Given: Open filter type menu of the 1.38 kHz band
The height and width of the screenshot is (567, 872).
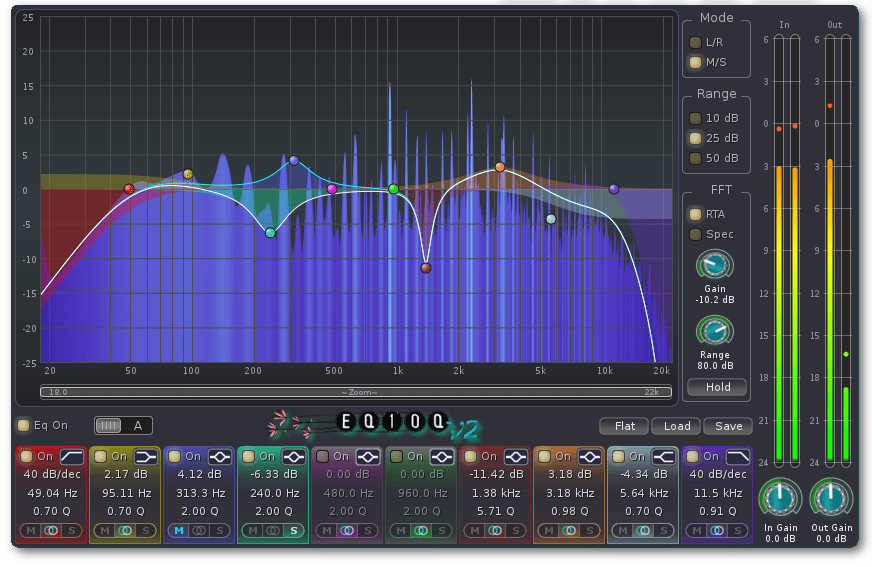Looking at the screenshot, I should [516, 457].
